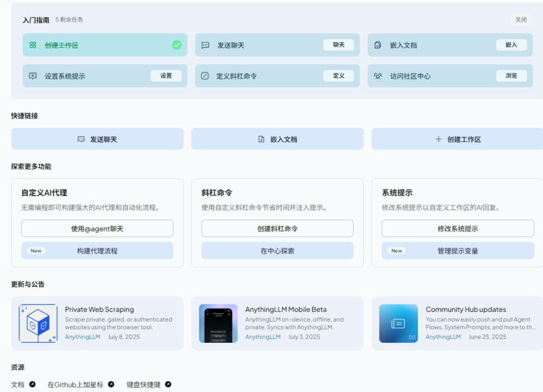Image resolution: width=543 pixels, height=392 pixels.
Task: Click the arrow icon next to 文档
Action: click(32, 384)
